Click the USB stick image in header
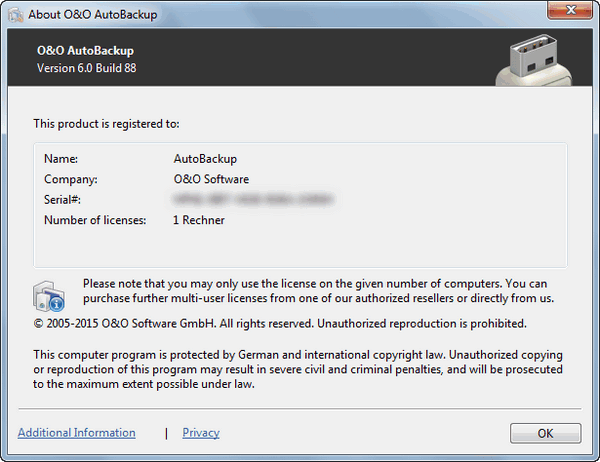The width and height of the screenshot is (600, 462). click(x=534, y=60)
